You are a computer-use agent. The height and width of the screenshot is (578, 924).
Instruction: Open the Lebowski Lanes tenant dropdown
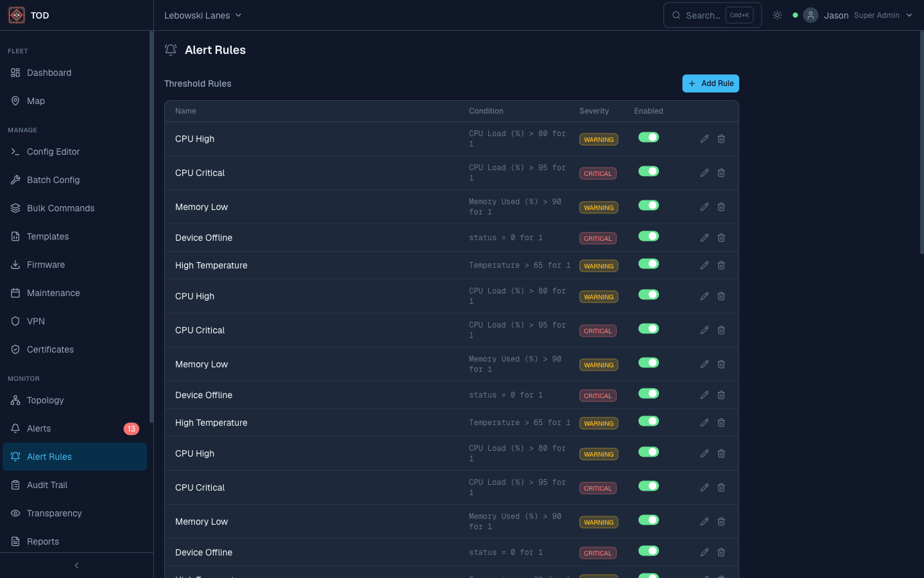tap(203, 15)
